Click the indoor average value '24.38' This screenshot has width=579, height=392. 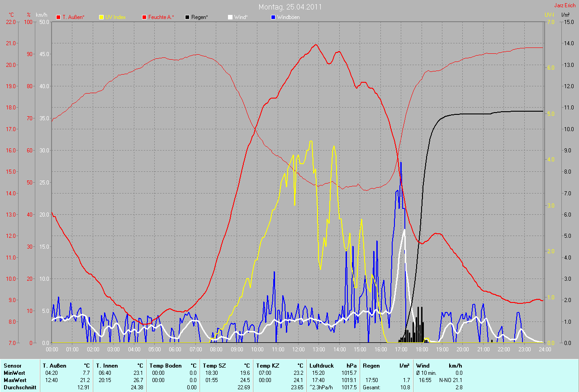[137, 387]
